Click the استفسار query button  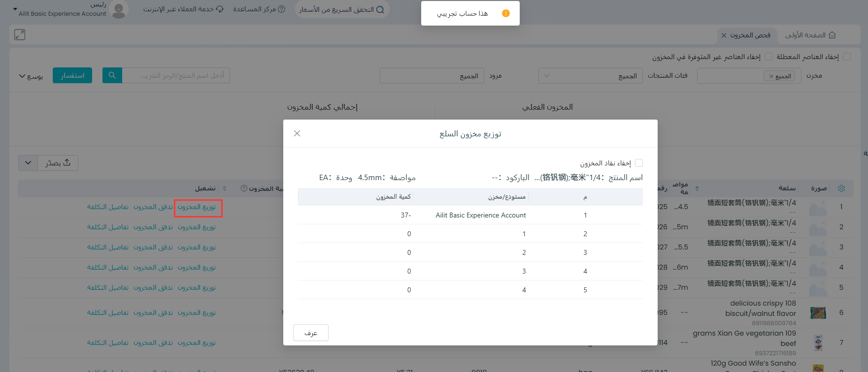(x=72, y=75)
